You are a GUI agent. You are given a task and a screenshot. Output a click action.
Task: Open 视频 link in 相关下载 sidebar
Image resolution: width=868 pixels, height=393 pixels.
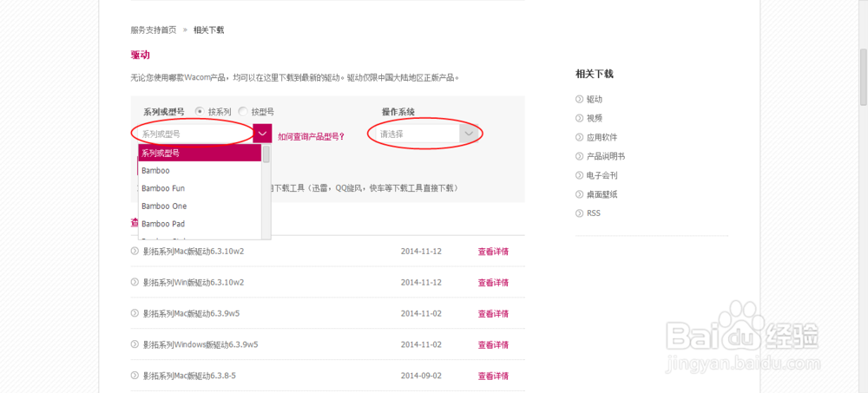(x=595, y=119)
